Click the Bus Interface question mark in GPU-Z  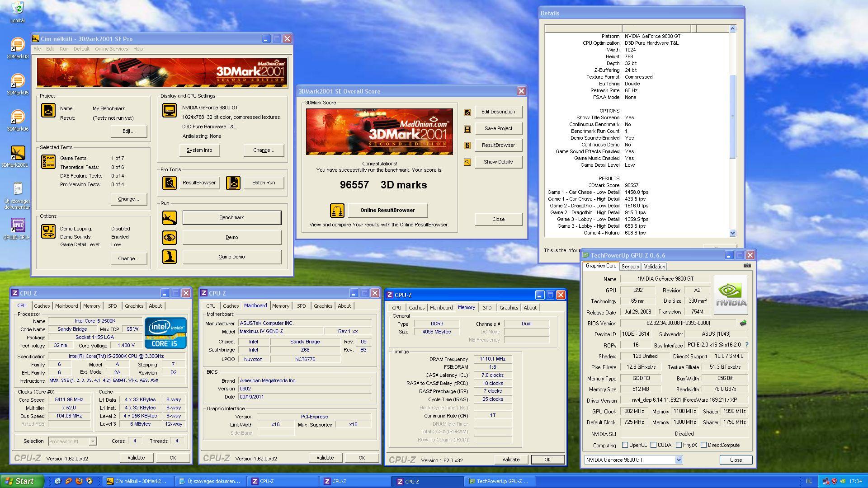coord(746,345)
